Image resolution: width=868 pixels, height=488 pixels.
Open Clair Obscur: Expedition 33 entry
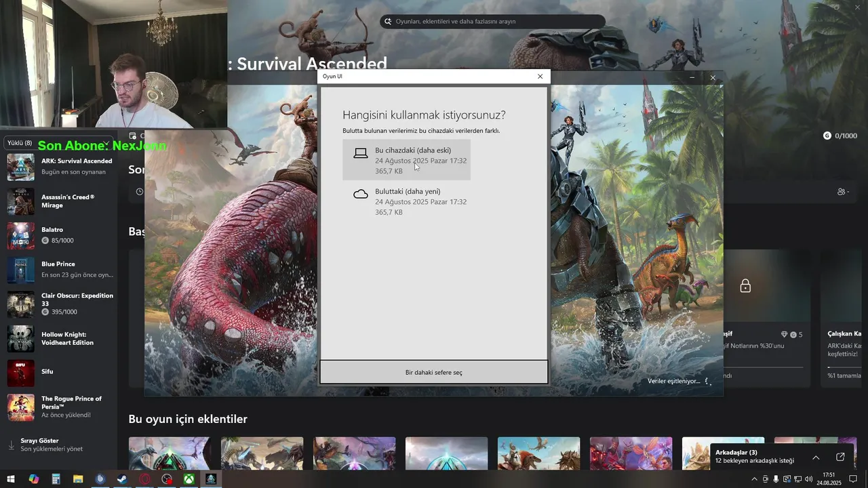click(60, 304)
